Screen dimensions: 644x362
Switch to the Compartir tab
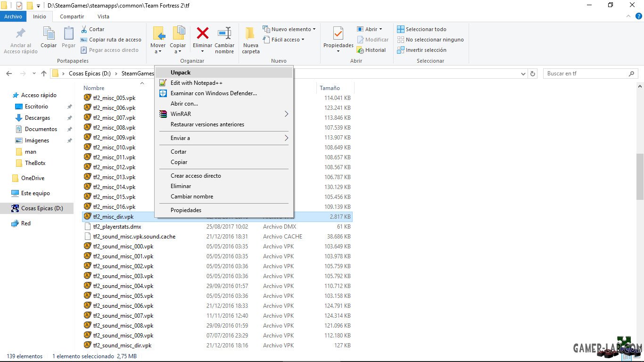point(72,16)
